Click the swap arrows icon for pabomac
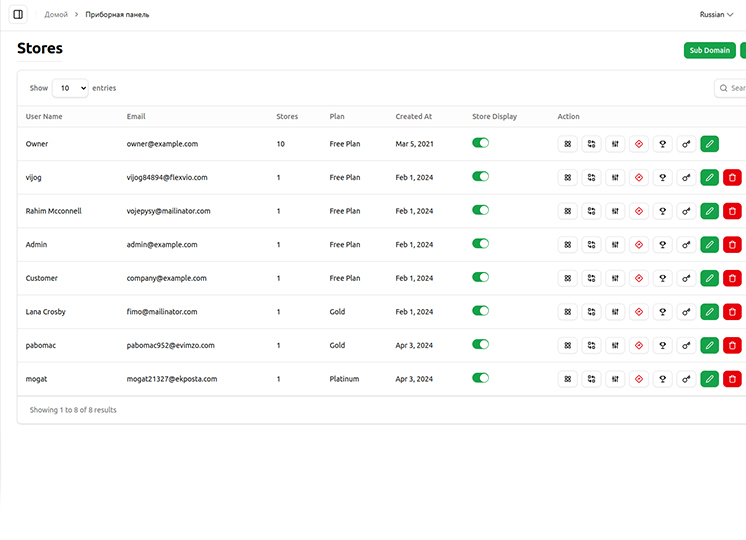Screen dimensions: 746x540 [x=591, y=345]
